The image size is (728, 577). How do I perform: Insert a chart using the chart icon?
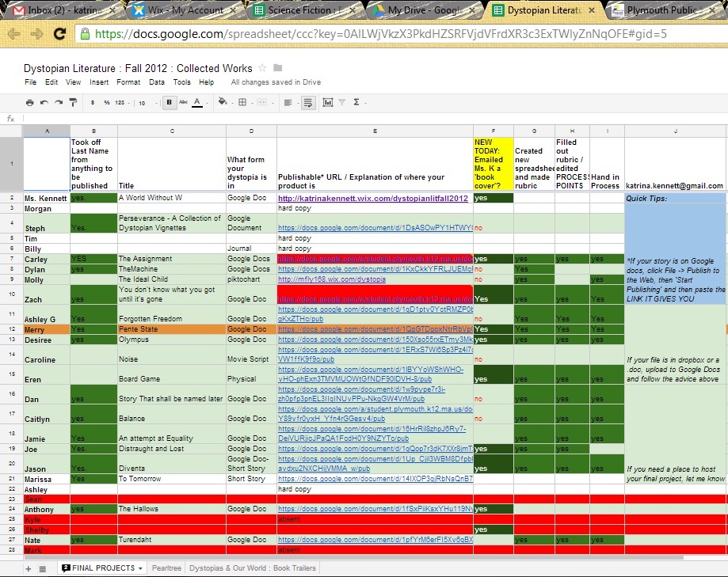pos(328,102)
